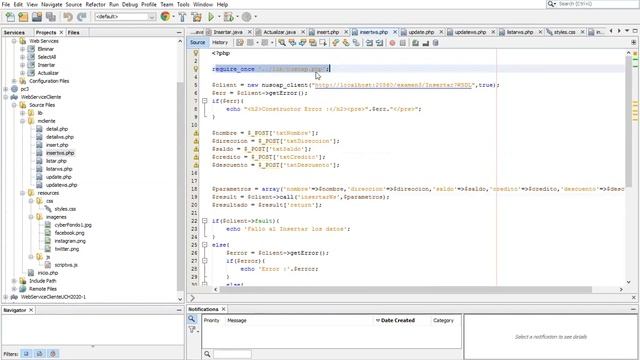Click the Profile Project icon
The height and width of the screenshot is (360, 640).
247,17
